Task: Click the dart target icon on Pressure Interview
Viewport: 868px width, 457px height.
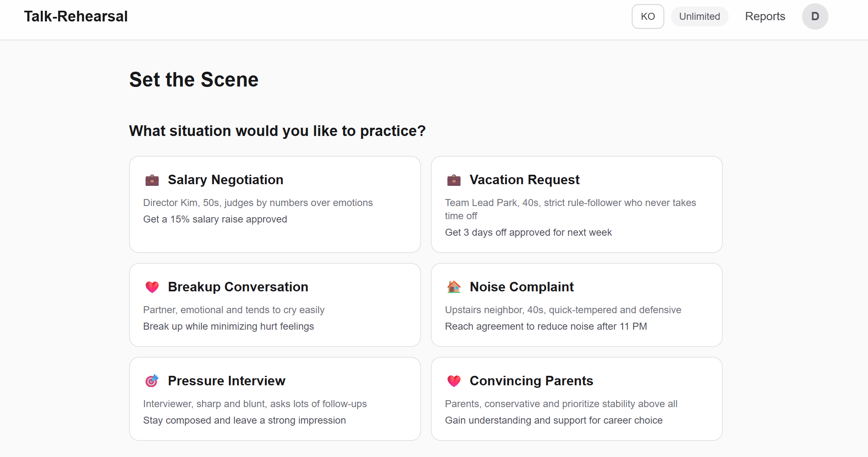Action: (x=152, y=381)
